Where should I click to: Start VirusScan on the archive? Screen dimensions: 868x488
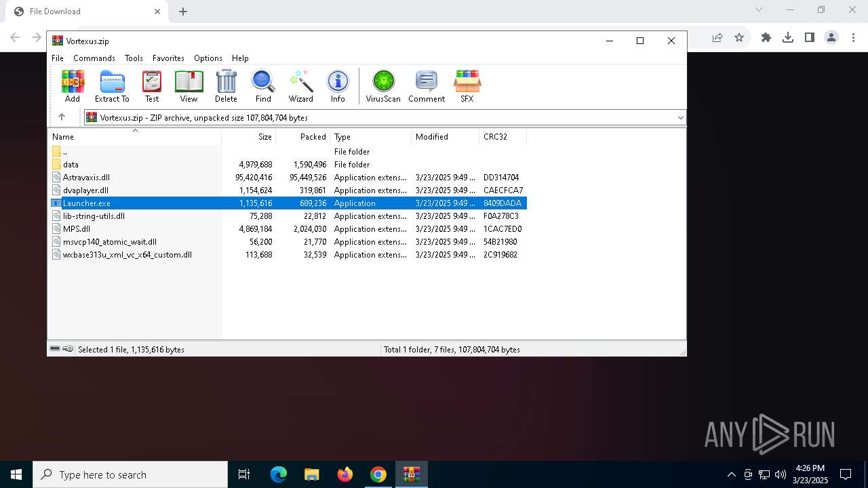(x=383, y=86)
